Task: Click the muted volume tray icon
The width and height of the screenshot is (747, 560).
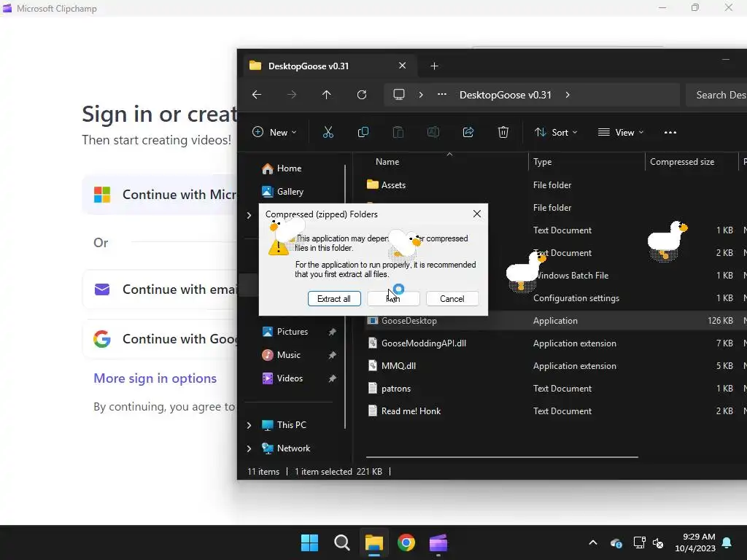Action: 659,542
